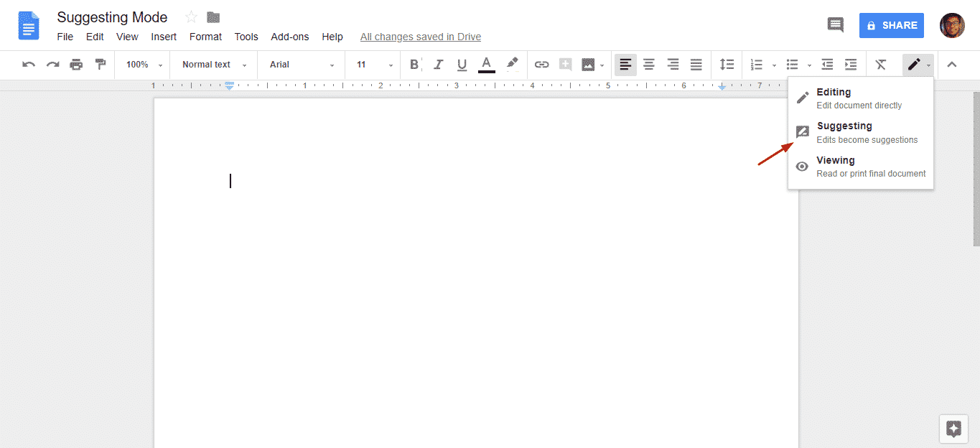The image size is (980, 448).
Task: Open the Arial font dropdown
Action: coord(302,65)
